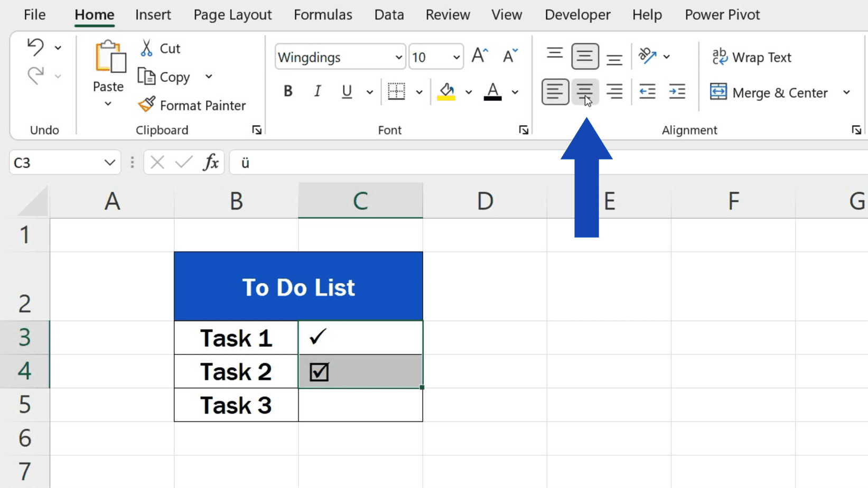Open the fill color dropdown arrow

(469, 92)
